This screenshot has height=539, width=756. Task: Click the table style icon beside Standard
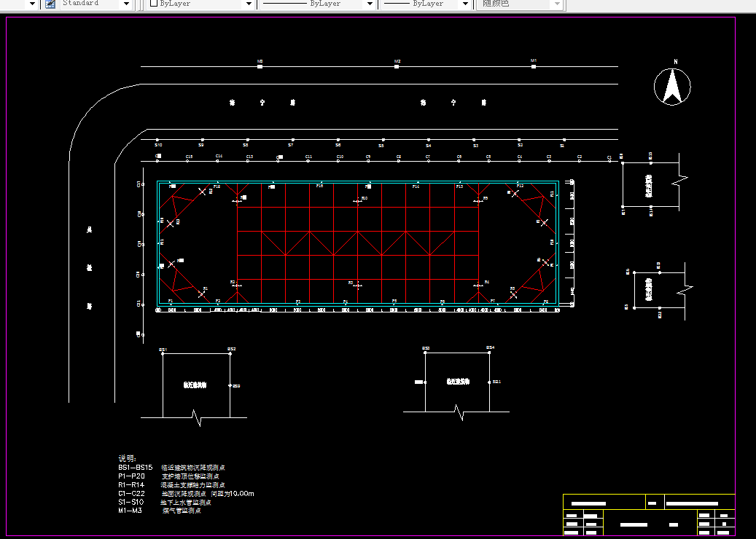50,4
